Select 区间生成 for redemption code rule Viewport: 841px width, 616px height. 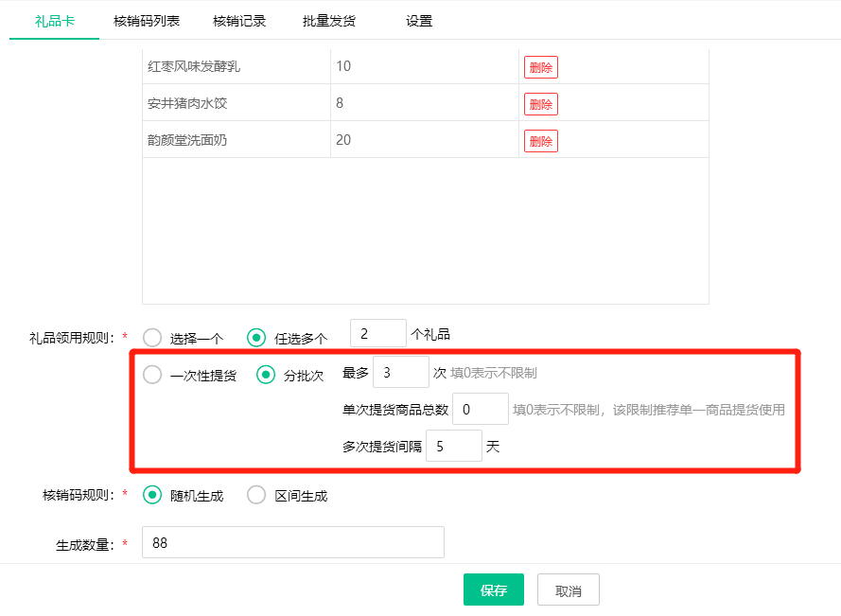pos(256,496)
